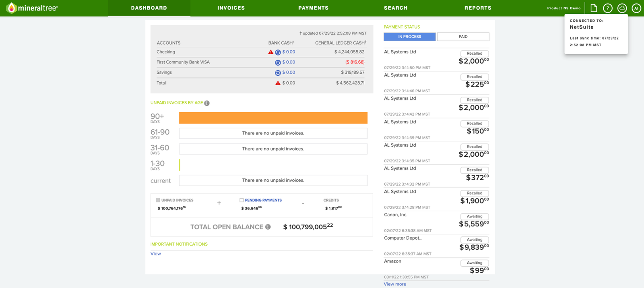
Task: Click View under Important Notifications
Action: (156, 254)
